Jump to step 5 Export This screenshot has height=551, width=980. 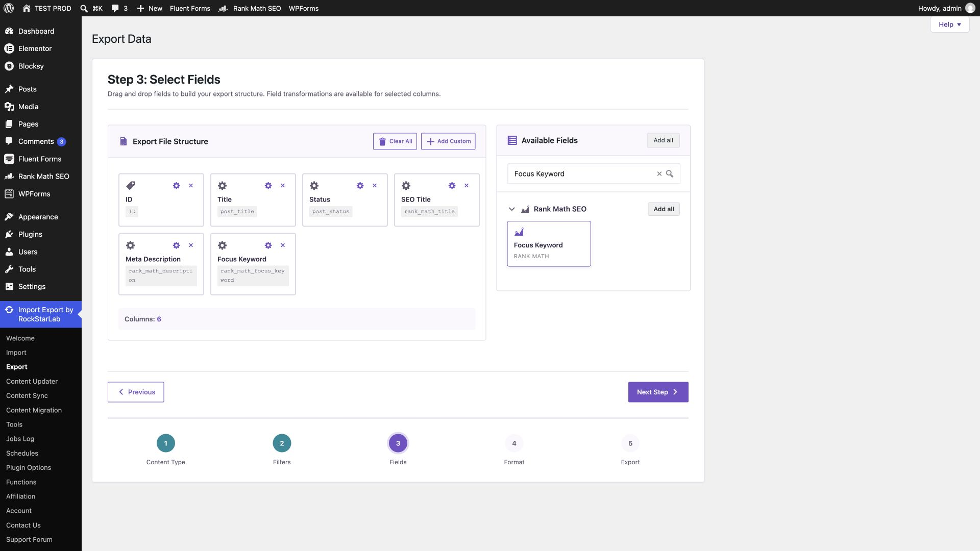click(630, 443)
